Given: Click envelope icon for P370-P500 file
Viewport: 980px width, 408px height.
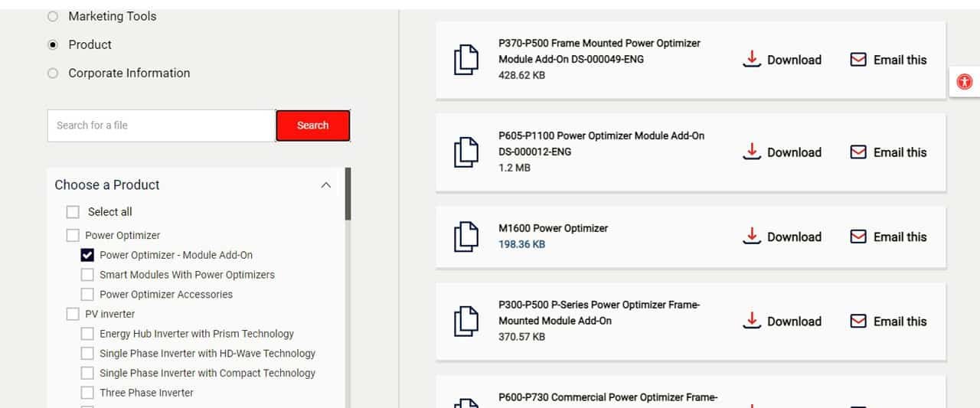Looking at the screenshot, I should [x=858, y=60].
